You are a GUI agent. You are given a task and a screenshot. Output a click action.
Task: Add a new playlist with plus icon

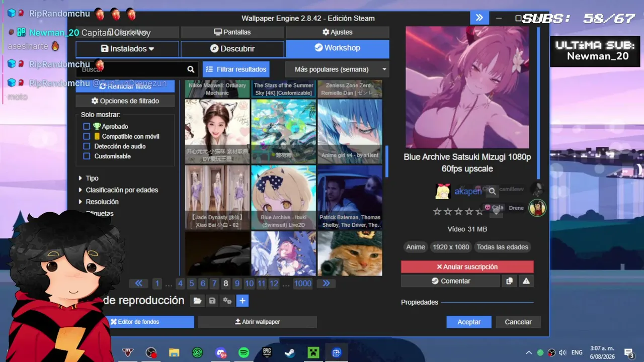pos(243,301)
